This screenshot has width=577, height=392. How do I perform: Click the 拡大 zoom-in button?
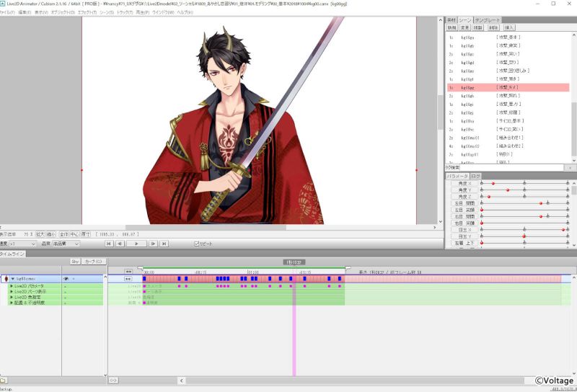(40, 234)
